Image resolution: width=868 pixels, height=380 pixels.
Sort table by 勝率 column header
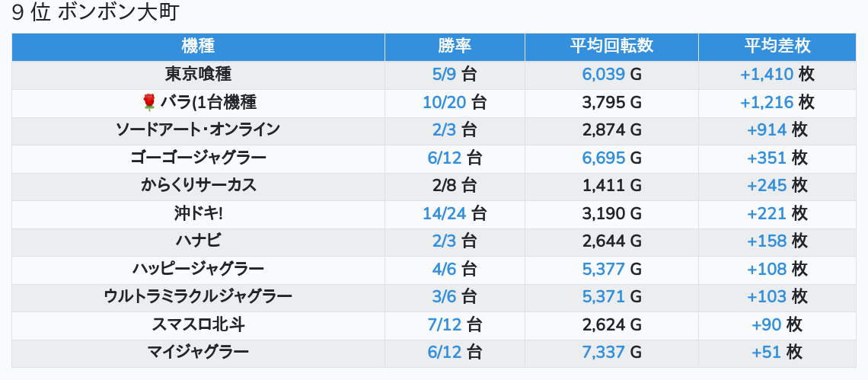[x=455, y=46]
